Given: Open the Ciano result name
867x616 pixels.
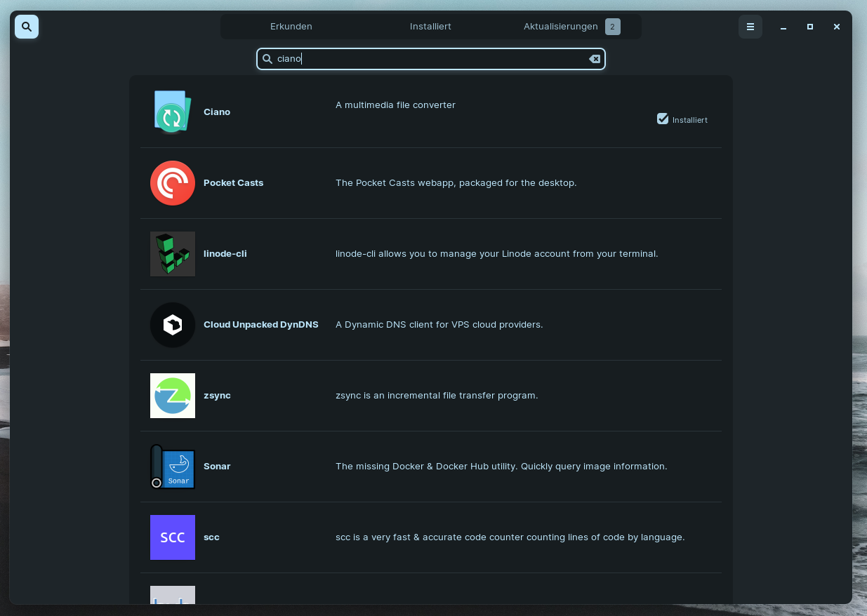Looking at the screenshot, I should [x=217, y=112].
